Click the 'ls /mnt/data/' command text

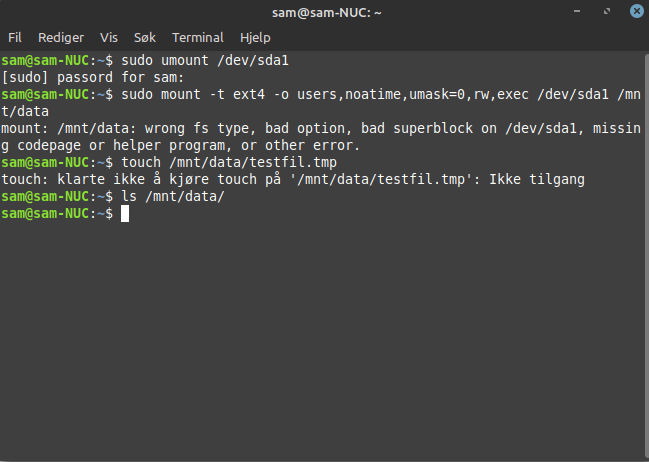(x=173, y=196)
